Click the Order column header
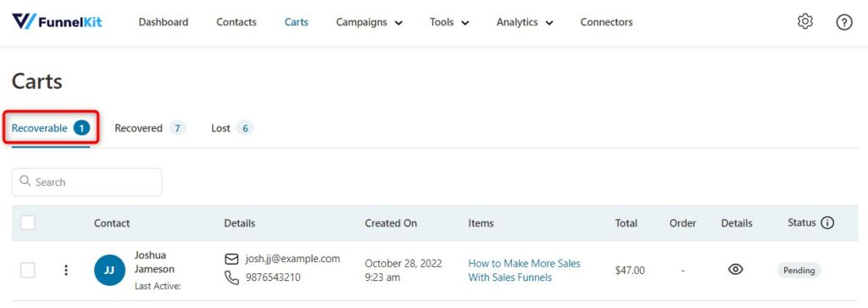Image resolution: width=868 pixels, height=308 pixels. point(682,223)
